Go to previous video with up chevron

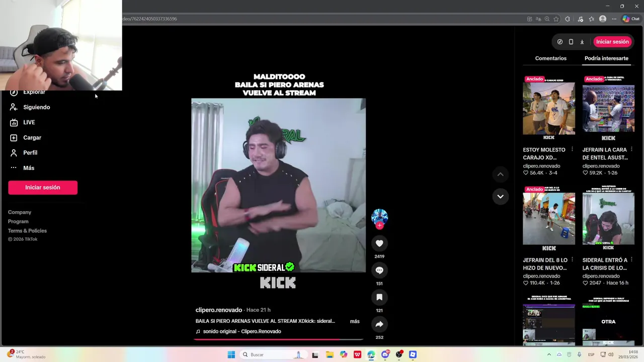(x=500, y=174)
